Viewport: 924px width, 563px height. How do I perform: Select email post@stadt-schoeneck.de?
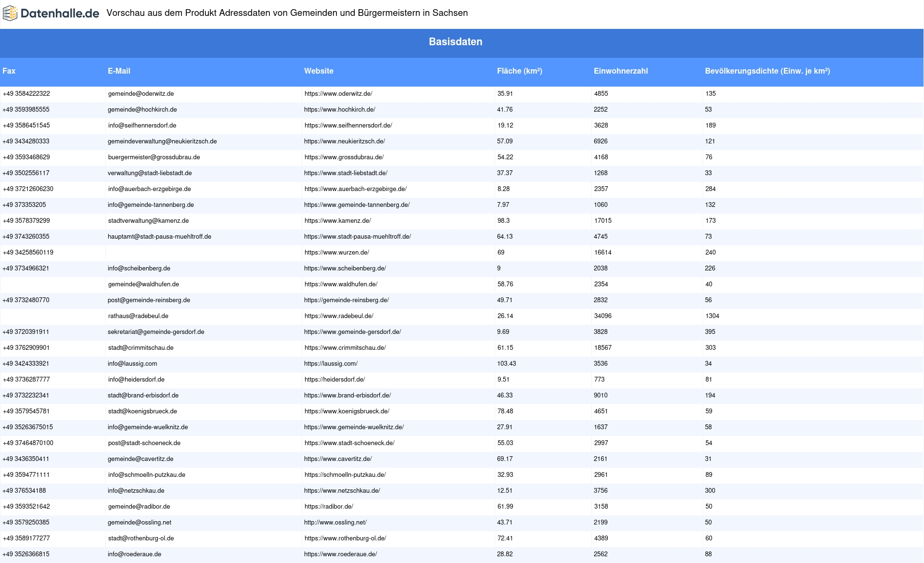click(x=144, y=443)
